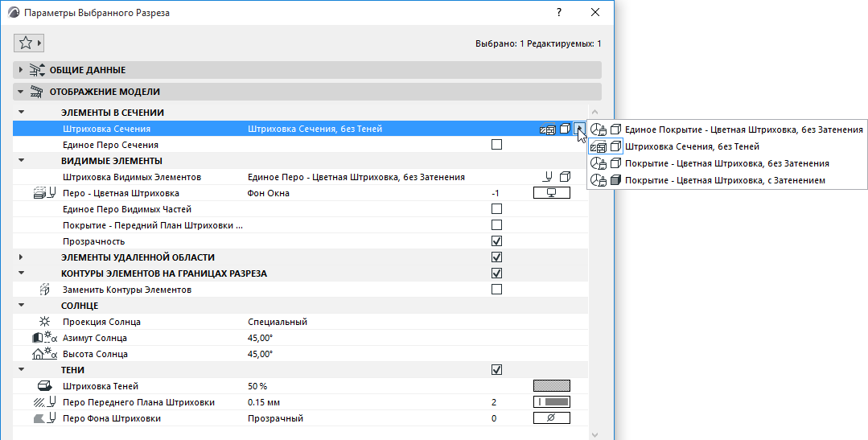Enable Заменить Контуры Элементов checkbox
868x440 pixels.
coord(496,289)
